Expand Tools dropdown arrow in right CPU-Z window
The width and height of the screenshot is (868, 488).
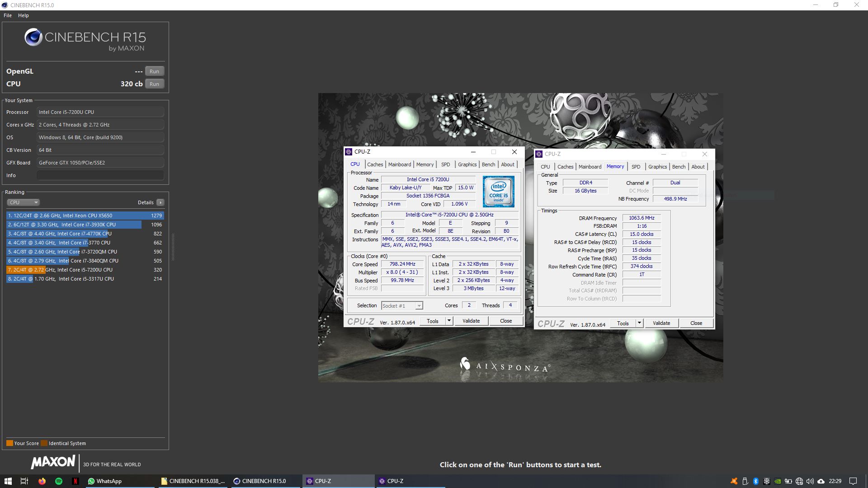tap(639, 323)
